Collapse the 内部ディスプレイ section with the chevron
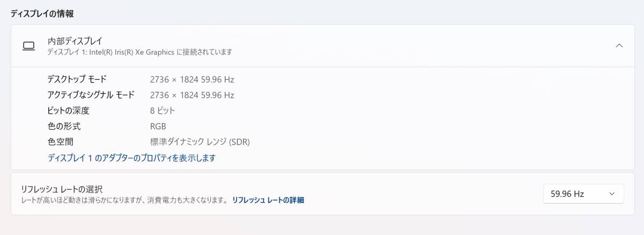 coord(619,46)
